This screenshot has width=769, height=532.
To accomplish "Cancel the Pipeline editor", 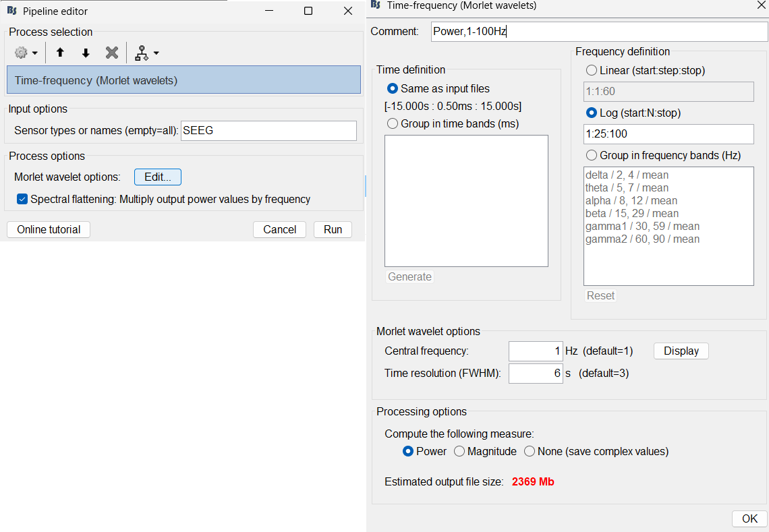I will click(279, 230).
